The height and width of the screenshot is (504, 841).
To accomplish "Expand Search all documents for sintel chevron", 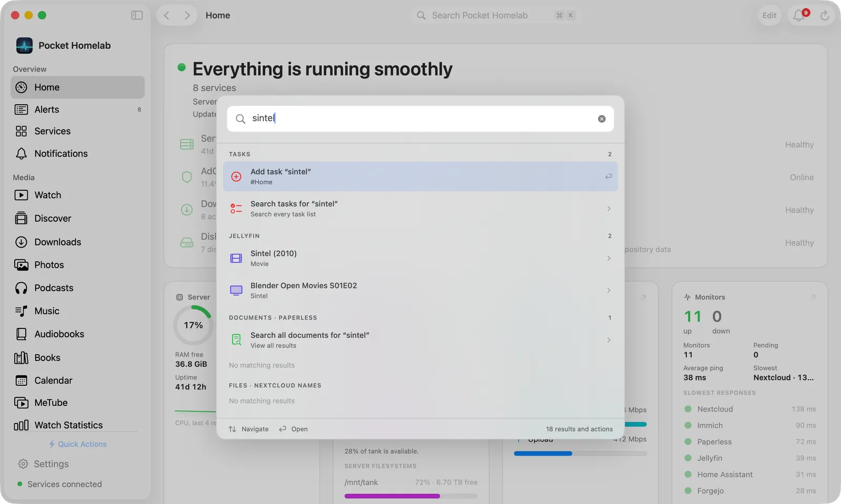I will click(609, 340).
